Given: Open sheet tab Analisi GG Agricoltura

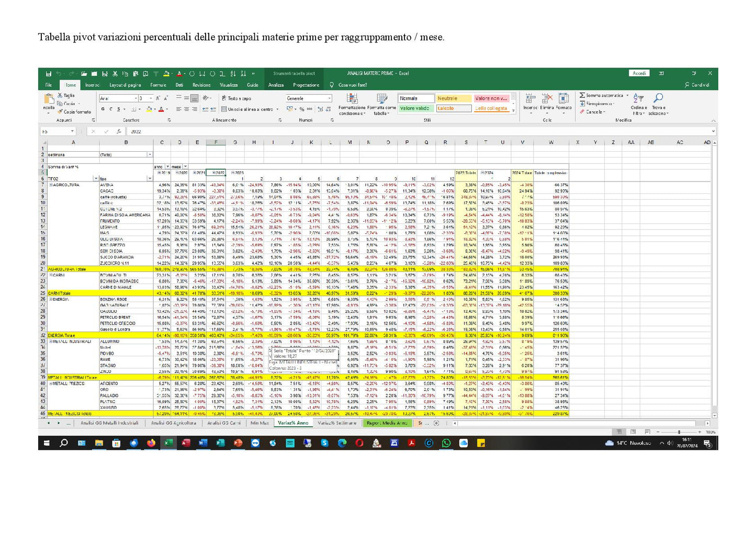Looking at the screenshot, I should pyautogui.click(x=173, y=423).
